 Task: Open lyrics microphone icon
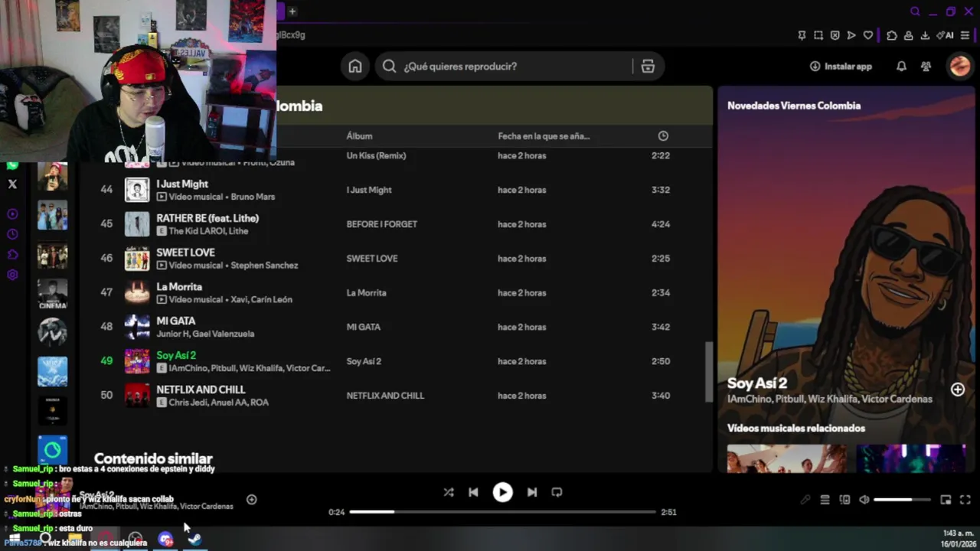coord(805,500)
